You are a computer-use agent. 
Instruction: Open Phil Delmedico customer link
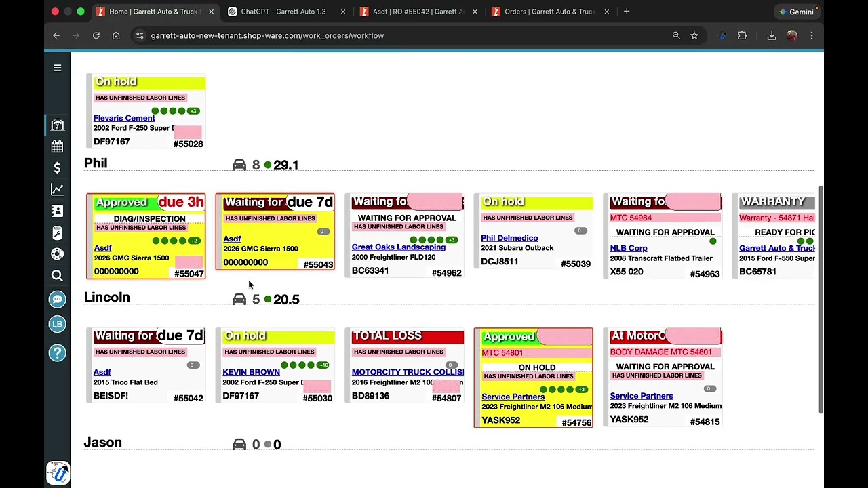point(509,238)
